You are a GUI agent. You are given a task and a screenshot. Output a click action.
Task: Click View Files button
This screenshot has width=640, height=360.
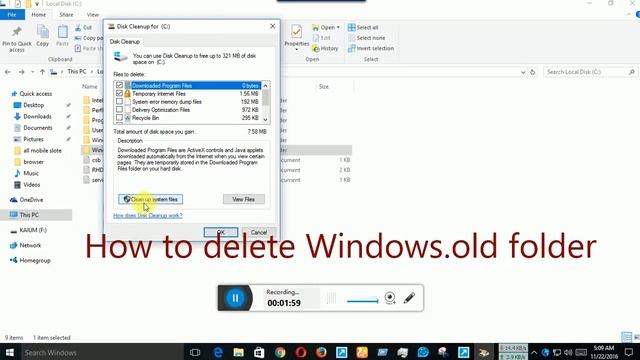pos(244,199)
